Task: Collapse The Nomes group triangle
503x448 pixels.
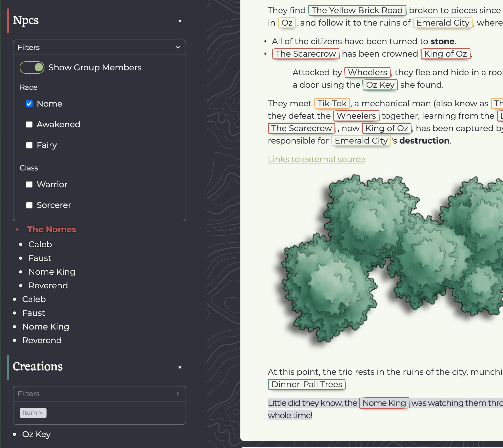Action: (x=17, y=230)
